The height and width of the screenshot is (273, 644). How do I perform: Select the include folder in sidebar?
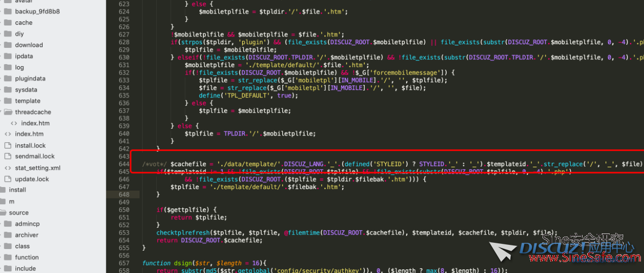click(x=26, y=268)
